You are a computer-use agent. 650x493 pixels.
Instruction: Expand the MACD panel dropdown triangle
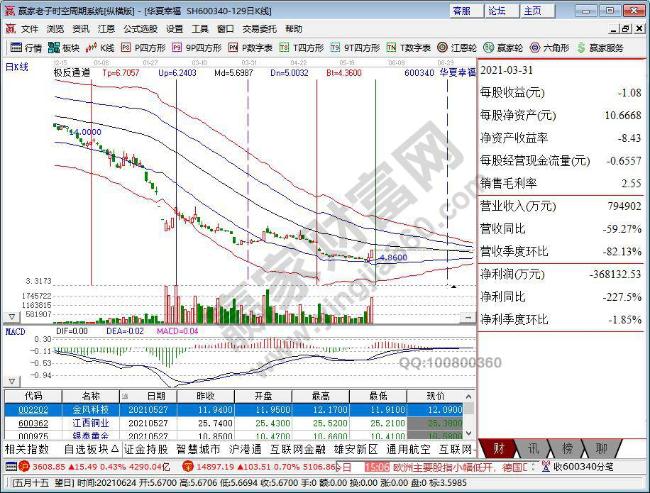(12, 381)
